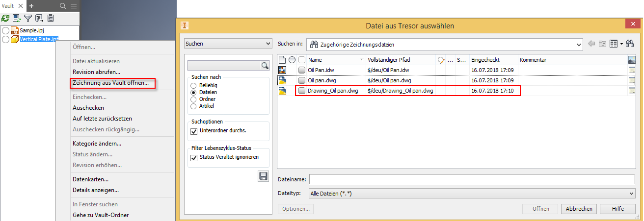
Task: Select the Beliebig radio option
Action: [x=193, y=85]
